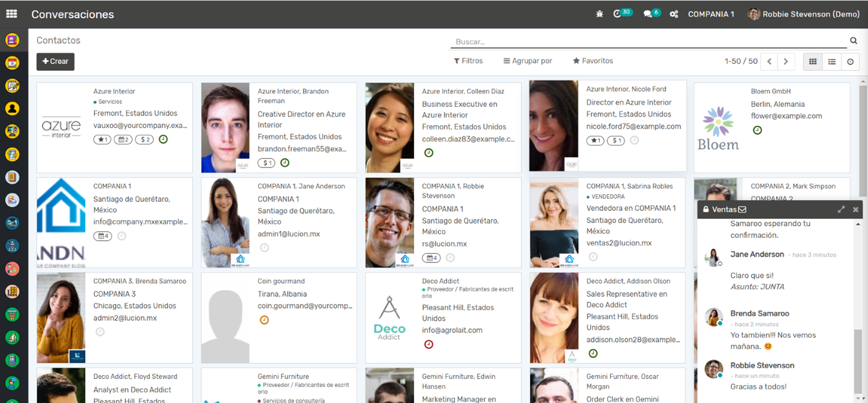Click the star badge on Nicole Ford card
This screenshot has height=403, width=868.
tap(595, 141)
